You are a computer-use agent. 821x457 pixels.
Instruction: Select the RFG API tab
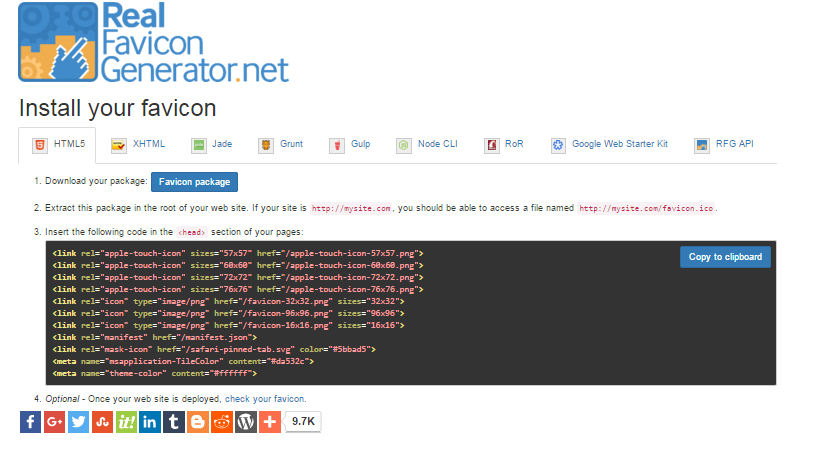[x=724, y=144]
